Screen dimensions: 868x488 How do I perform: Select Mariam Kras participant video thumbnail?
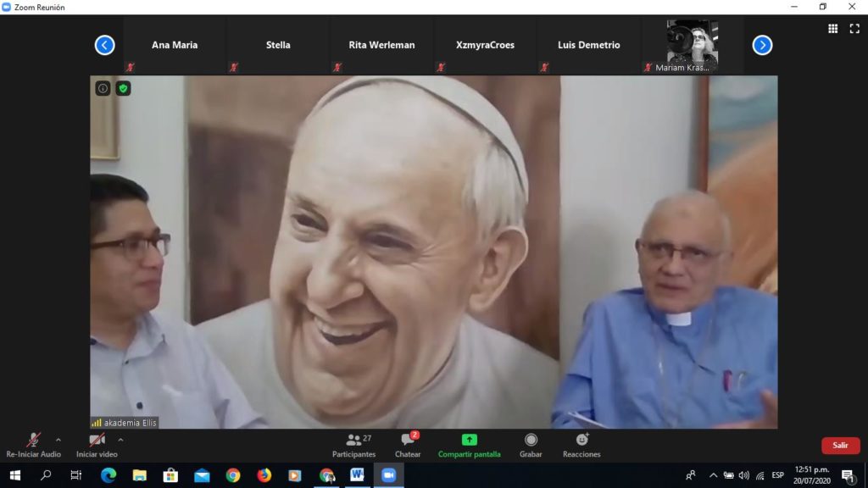[x=692, y=46]
